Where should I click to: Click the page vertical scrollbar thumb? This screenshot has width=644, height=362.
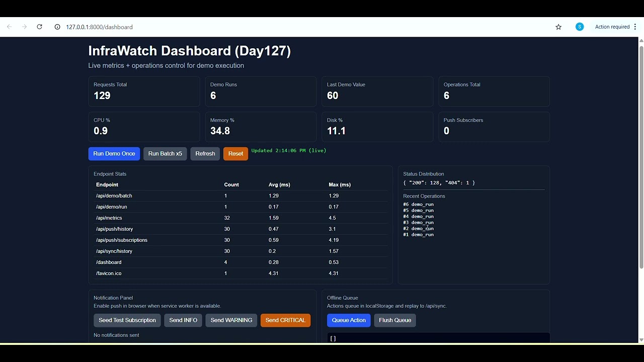click(641, 157)
